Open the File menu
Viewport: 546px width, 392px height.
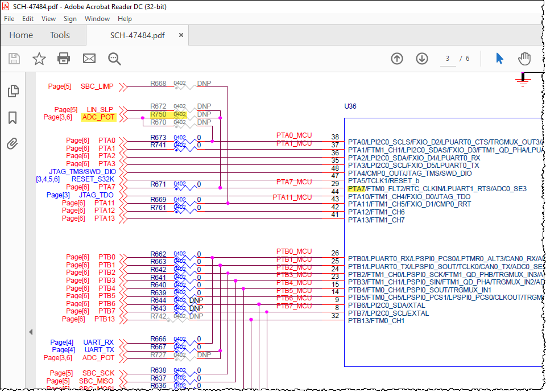pos(9,19)
